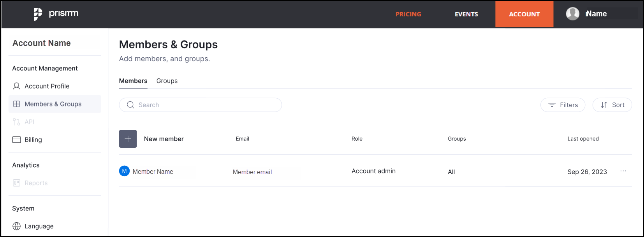Screen dimensions: 644x237
Task: Click the filter lines icon
Action: (552, 105)
